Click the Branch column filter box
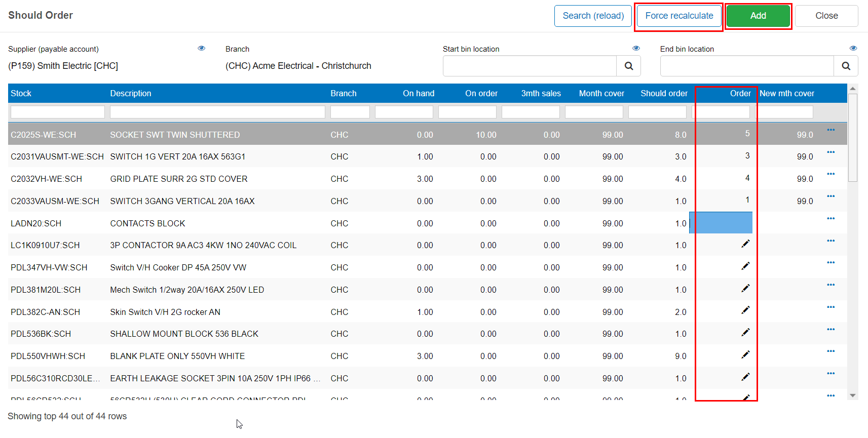Viewport: 868px width, 438px height. (x=350, y=112)
